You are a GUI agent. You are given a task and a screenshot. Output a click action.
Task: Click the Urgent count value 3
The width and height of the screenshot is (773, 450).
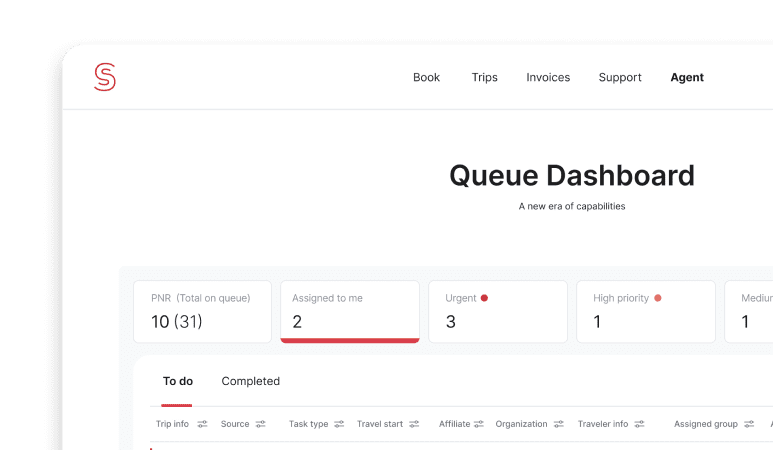tap(451, 322)
